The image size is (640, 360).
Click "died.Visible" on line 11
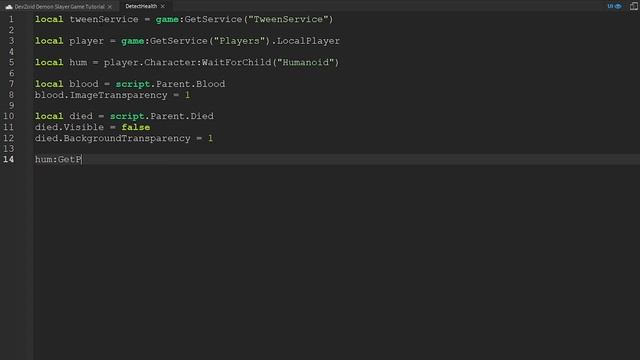[69, 127]
